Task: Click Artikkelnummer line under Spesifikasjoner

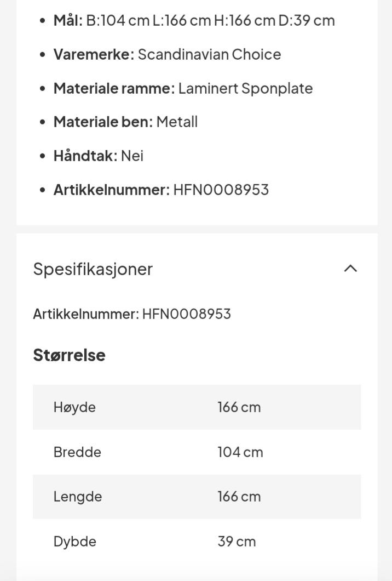Action: [x=132, y=314]
